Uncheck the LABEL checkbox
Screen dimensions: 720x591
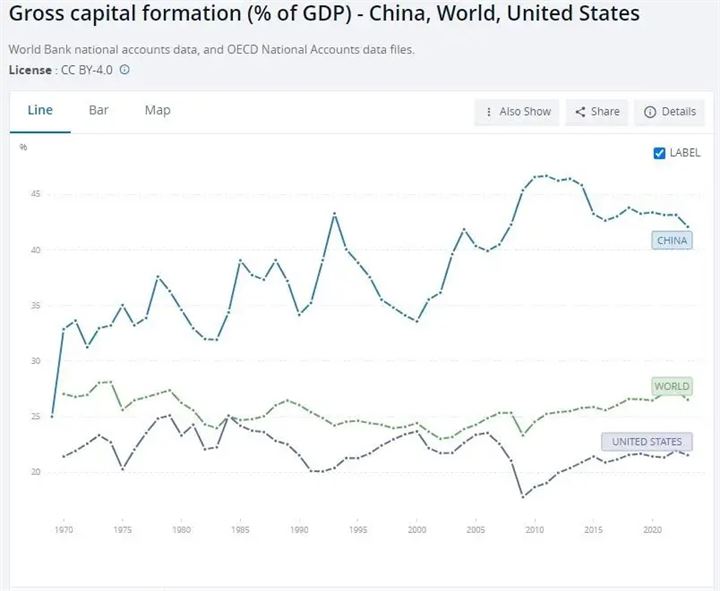click(659, 153)
